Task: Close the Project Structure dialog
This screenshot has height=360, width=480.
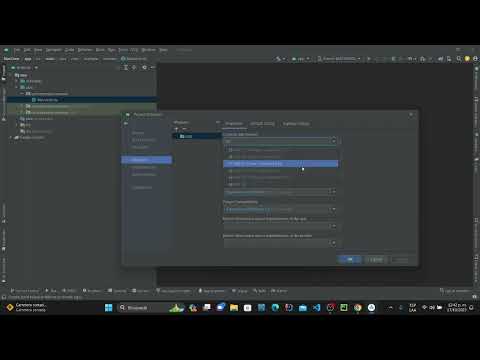Action: click(411, 115)
